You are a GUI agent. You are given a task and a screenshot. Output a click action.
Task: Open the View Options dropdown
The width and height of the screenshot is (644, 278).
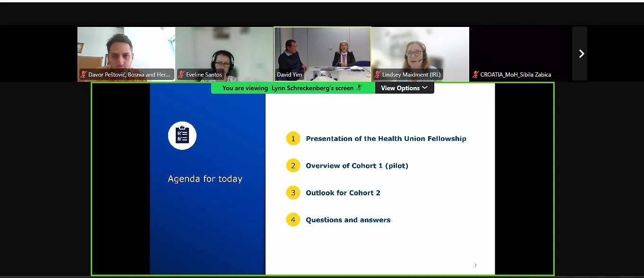(x=404, y=88)
